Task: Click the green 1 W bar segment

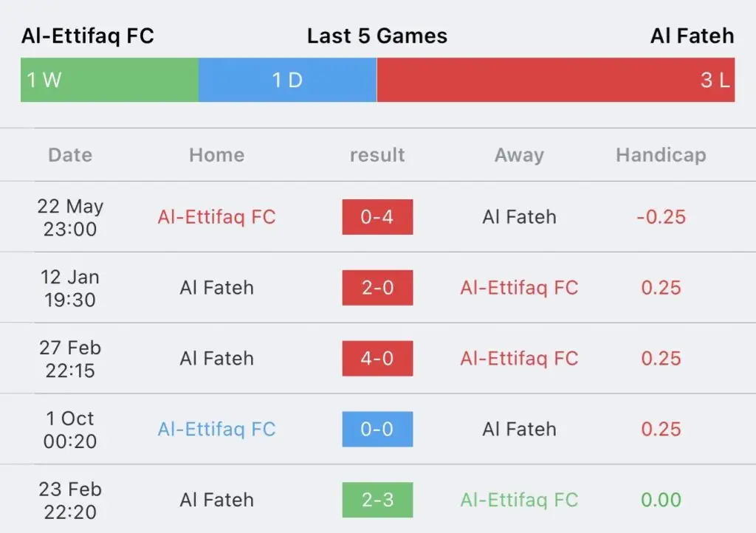Action: pos(109,80)
